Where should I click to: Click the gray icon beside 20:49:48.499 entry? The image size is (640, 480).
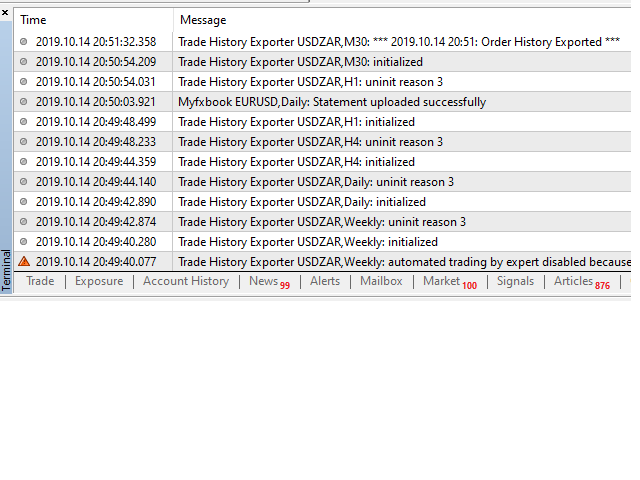pyautogui.click(x=24, y=122)
